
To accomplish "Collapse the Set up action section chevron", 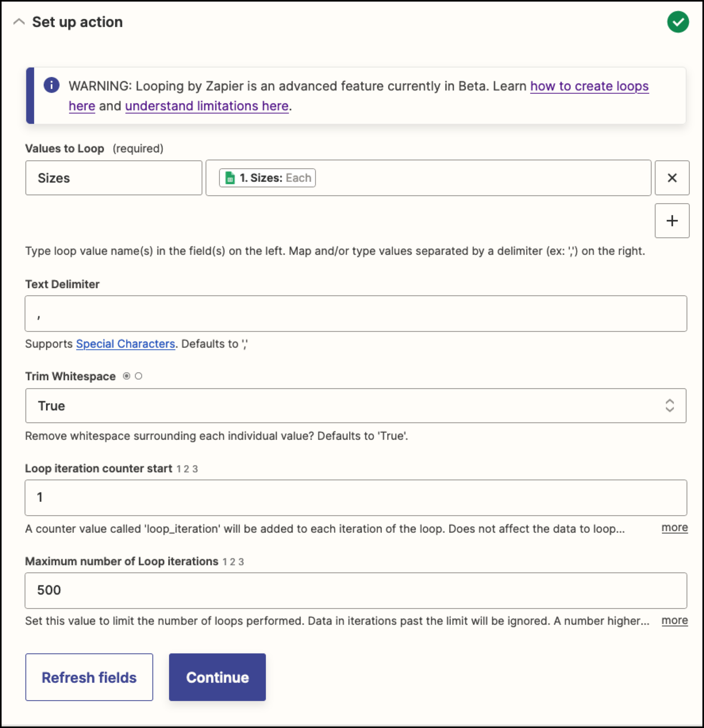I will click(x=19, y=22).
